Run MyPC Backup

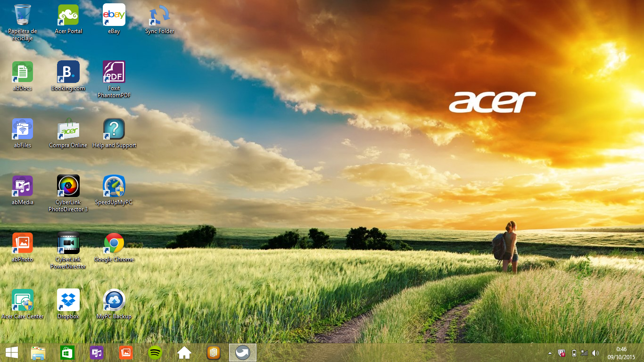tap(114, 300)
